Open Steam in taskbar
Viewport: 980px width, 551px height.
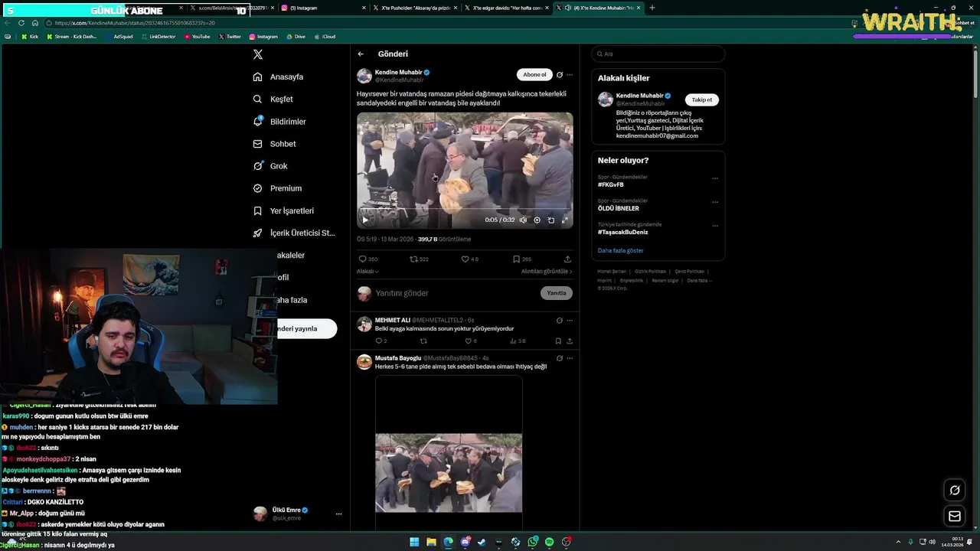pyautogui.click(x=482, y=542)
